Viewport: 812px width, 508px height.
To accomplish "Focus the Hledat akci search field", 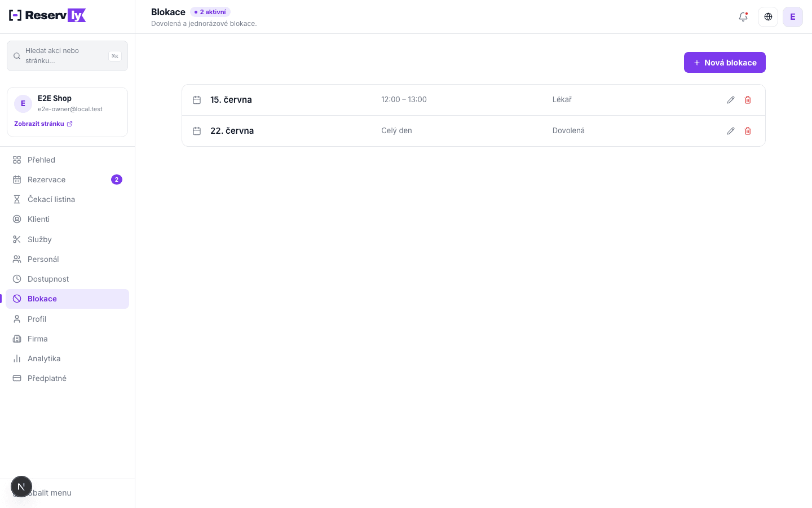I will pos(67,56).
